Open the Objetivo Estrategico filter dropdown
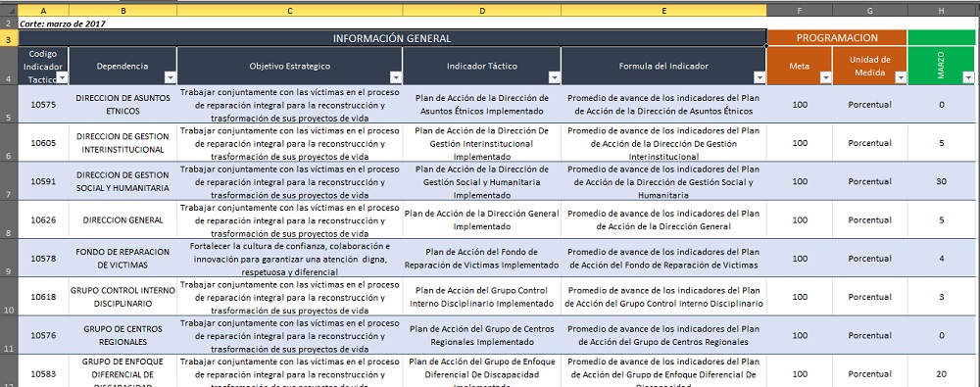 click(x=396, y=77)
